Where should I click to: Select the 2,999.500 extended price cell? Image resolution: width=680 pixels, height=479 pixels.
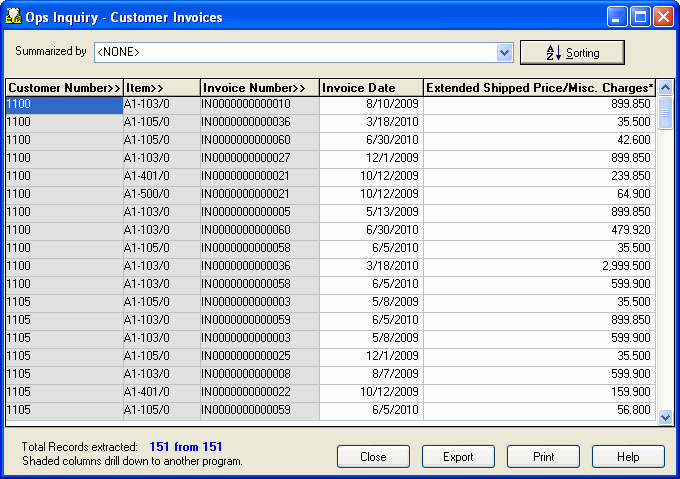point(539,266)
